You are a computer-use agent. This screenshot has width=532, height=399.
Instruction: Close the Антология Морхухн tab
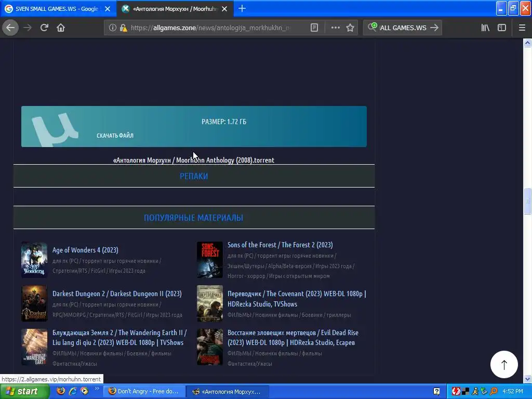click(x=224, y=9)
